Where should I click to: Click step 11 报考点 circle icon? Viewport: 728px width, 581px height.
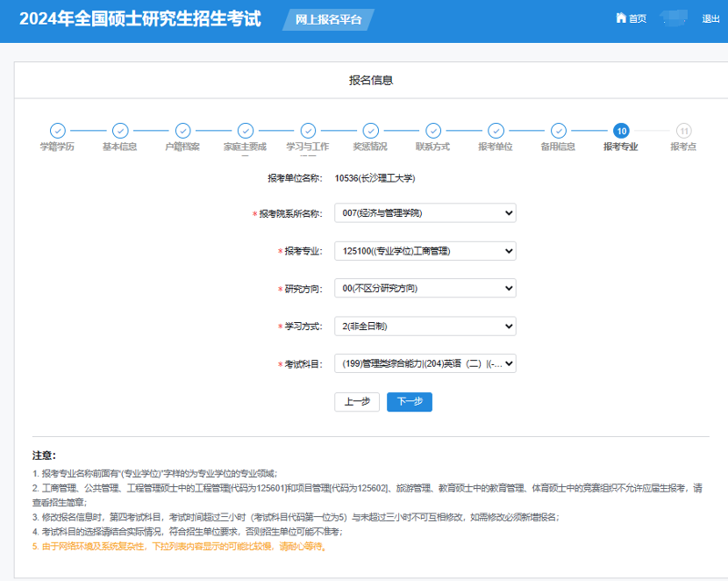coord(683,131)
